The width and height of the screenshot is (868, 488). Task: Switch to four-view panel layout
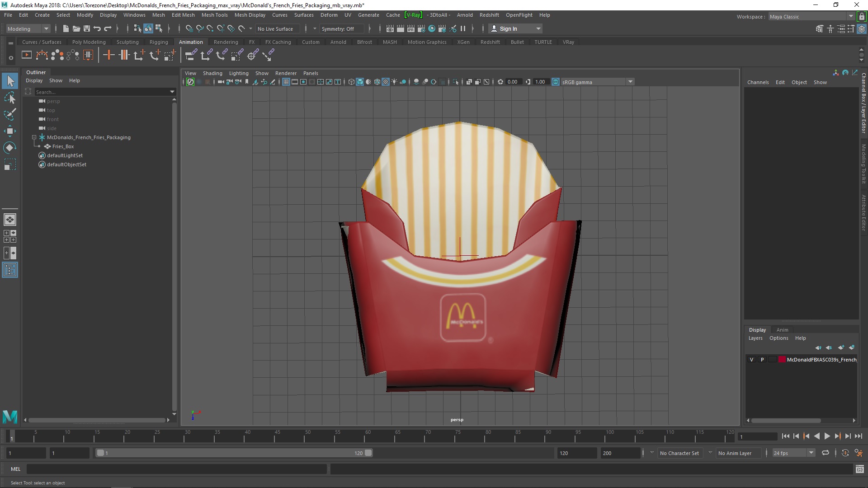[10, 236]
